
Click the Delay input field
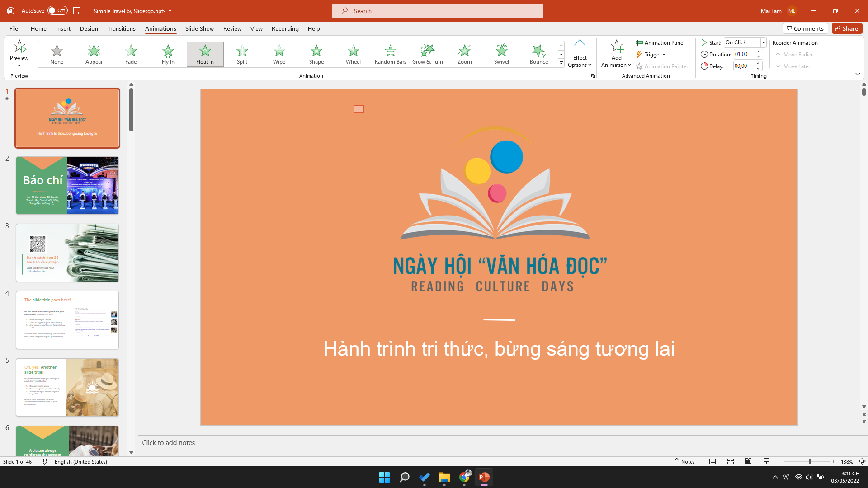(744, 66)
